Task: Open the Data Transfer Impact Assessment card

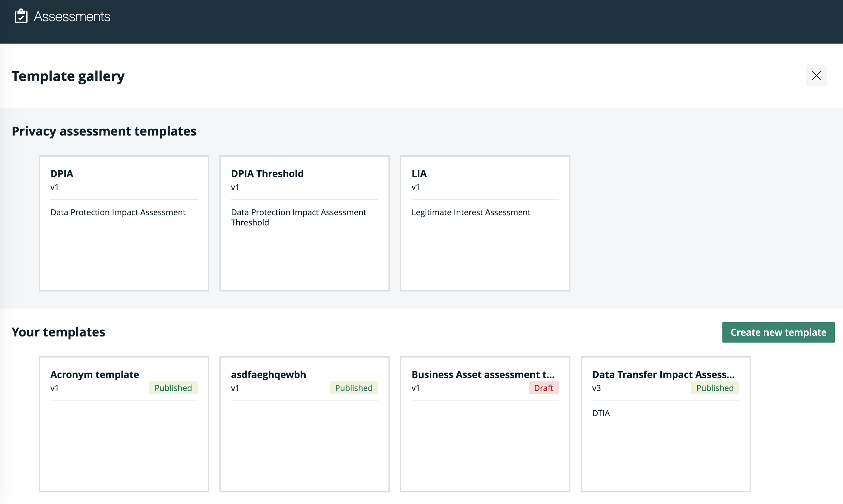Action: [665, 443]
